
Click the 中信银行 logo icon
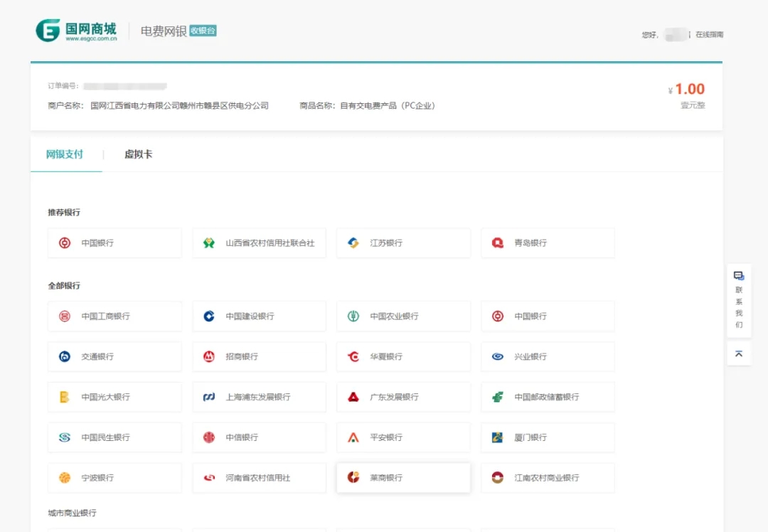pos(209,437)
